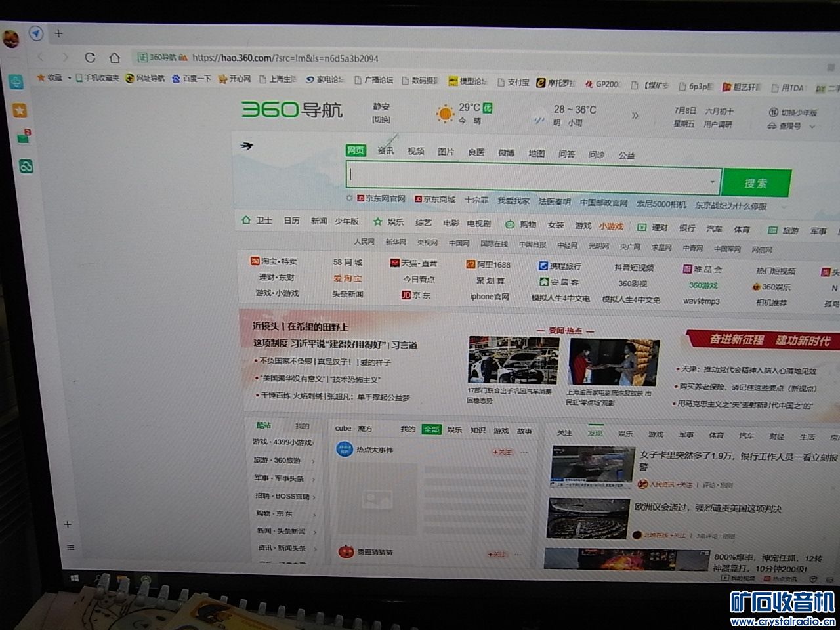Open the 热点大事件 channel avatar
Screen dimensions: 840x630
344,450
